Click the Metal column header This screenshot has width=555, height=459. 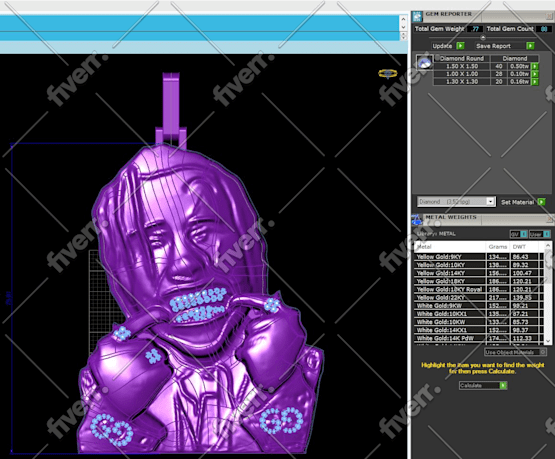point(450,247)
